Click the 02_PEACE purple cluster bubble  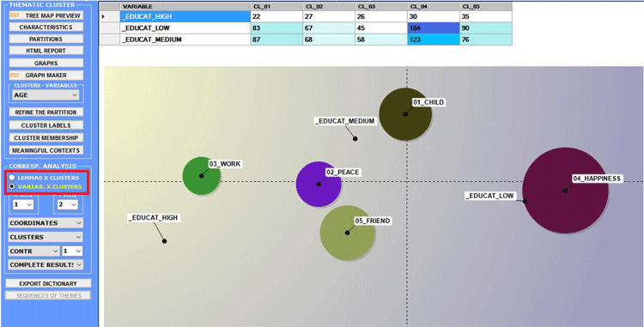[319, 185]
